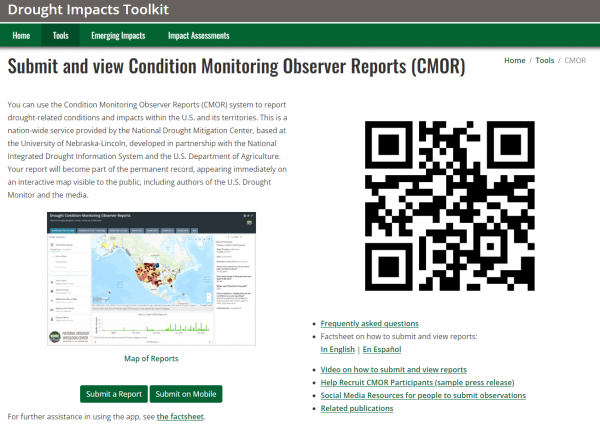The width and height of the screenshot is (600, 429).
Task: Open the Home navigation menu item
Action: click(x=21, y=36)
